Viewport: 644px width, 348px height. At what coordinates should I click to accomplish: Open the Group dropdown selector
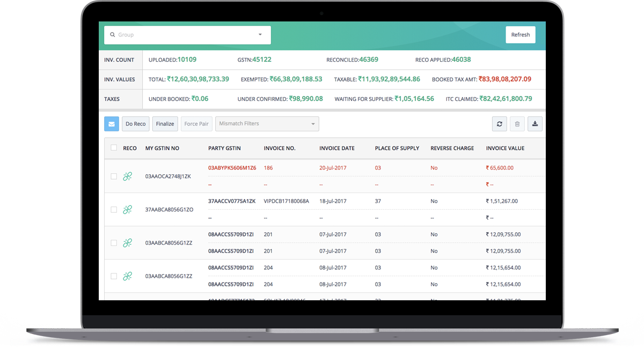click(187, 35)
